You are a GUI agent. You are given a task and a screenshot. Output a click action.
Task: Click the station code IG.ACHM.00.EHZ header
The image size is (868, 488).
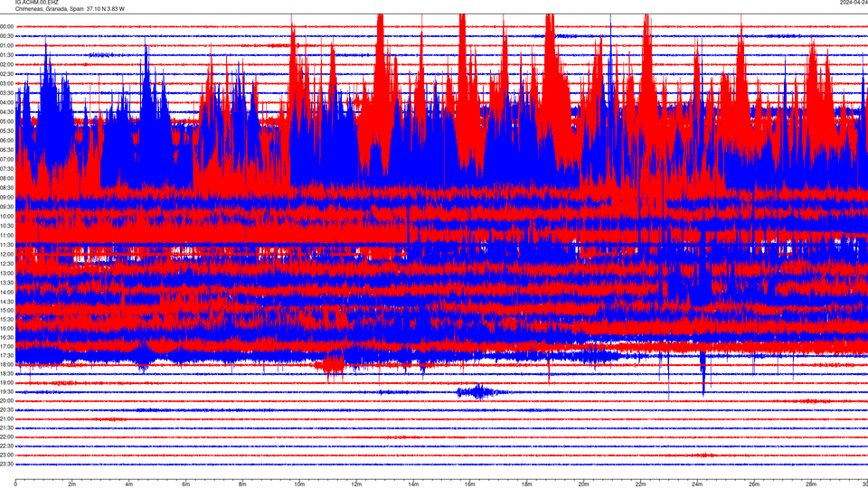[36, 3]
